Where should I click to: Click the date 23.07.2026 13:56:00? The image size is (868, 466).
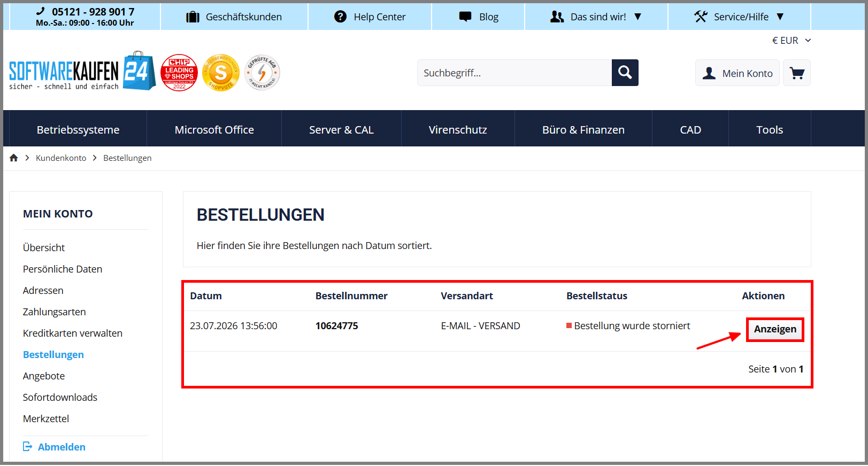234,325
